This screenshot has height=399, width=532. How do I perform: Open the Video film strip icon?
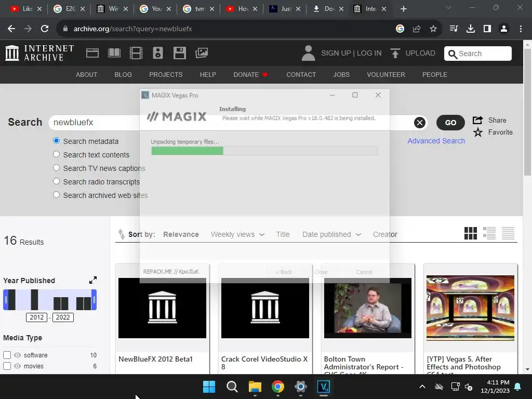(x=136, y=53)
